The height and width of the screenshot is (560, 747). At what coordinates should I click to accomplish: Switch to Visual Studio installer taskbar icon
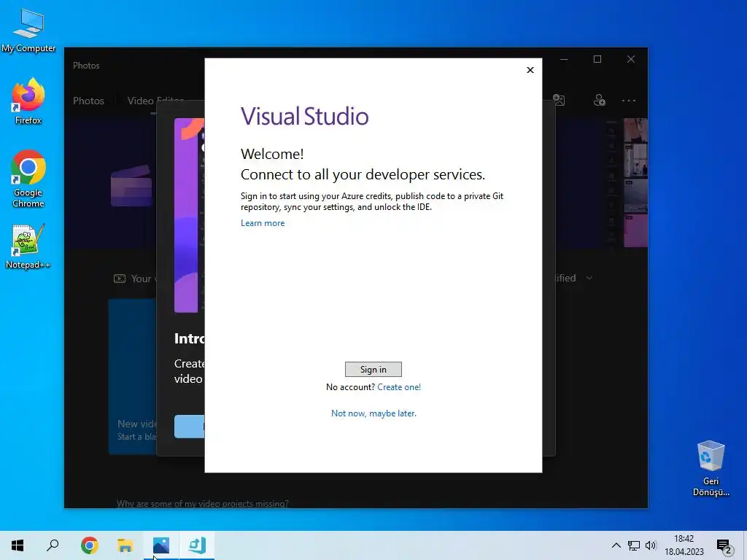pyautogui.click(x=197, y=545)
